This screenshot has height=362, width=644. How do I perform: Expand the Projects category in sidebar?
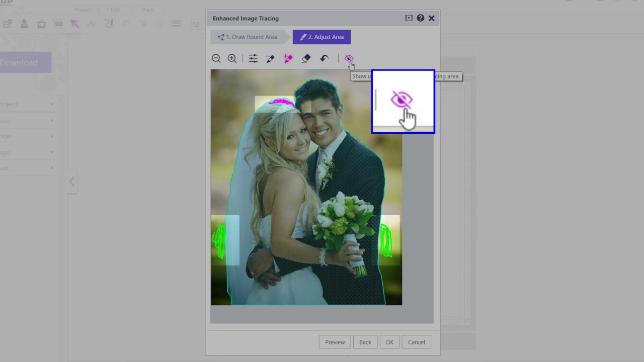coord(28,104)
